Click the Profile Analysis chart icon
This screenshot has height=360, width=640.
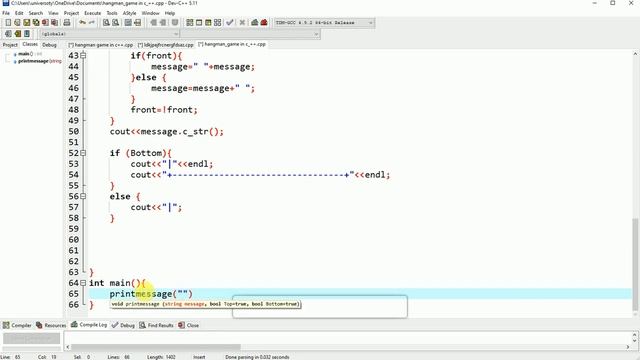click(x=255, y=23)
